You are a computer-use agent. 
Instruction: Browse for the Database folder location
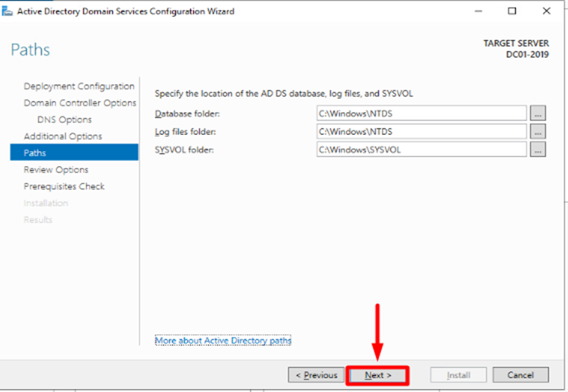(x=538, y=113)
